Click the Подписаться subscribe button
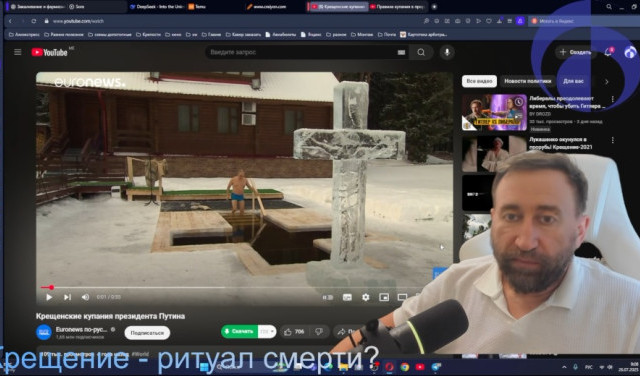This screenshot has width=640, height=376. [147, 333]
